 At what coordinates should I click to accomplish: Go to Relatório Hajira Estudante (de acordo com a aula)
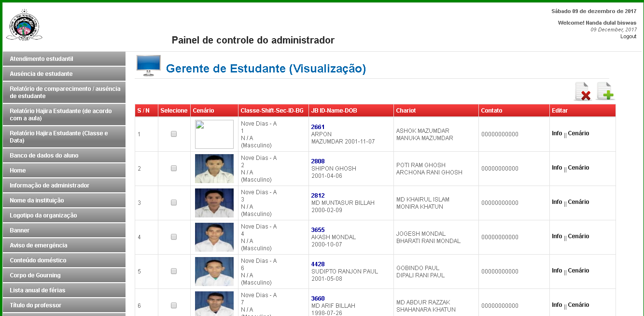(64, 115)
